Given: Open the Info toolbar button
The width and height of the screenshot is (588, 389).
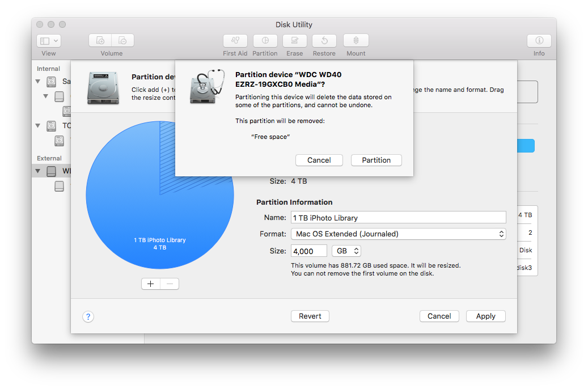Looking at the screenshot, I should point(539,40).
